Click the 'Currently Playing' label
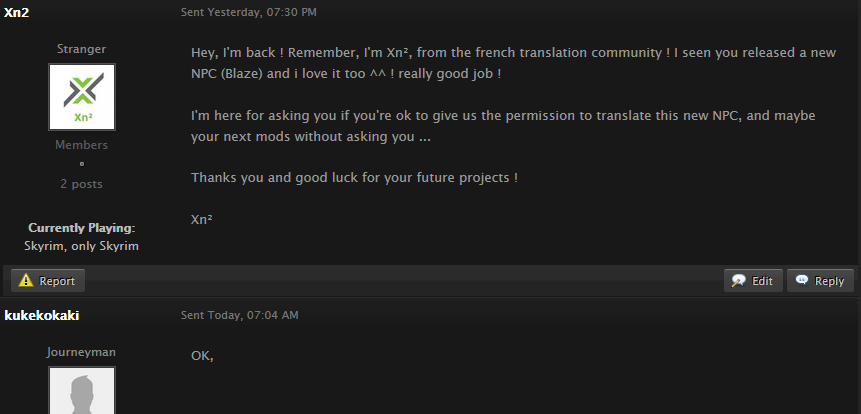861x414 pixels. tap(82, 228)
